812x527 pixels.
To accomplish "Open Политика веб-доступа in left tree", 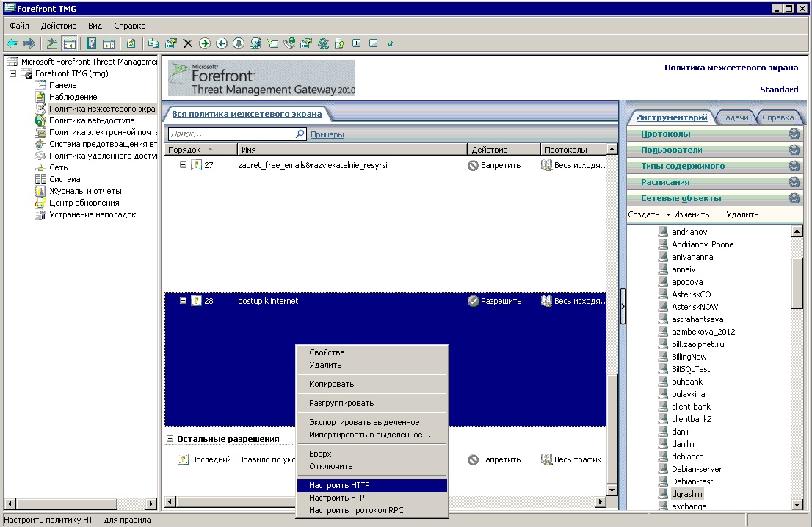I will [x=91, y=120].
